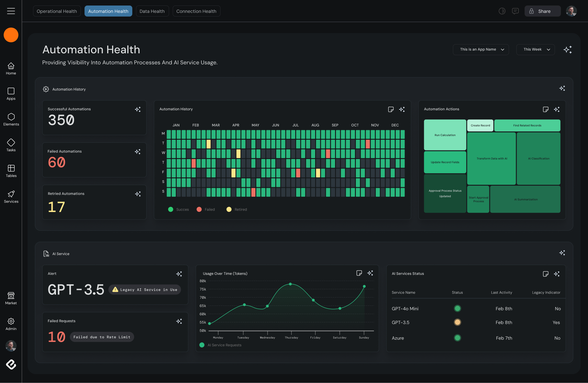Click note icon in Automation Actions panel
This screenshot has width=588, height=383.
click(545, 109)
